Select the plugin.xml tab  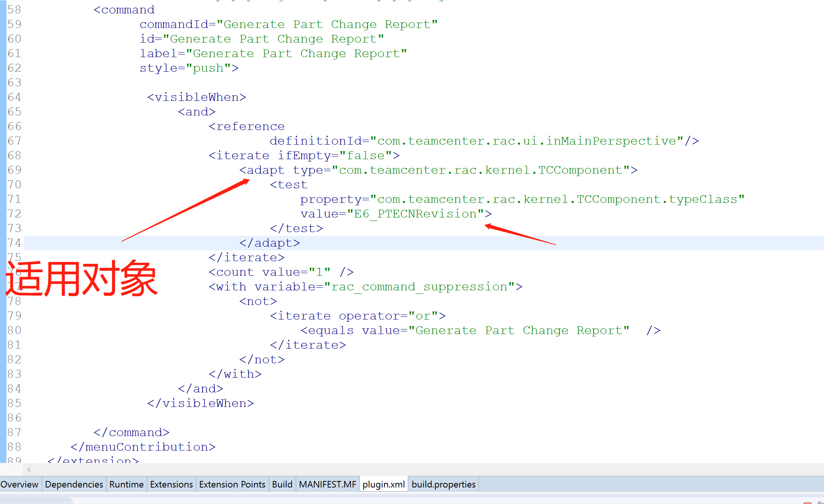coord(383,484)
